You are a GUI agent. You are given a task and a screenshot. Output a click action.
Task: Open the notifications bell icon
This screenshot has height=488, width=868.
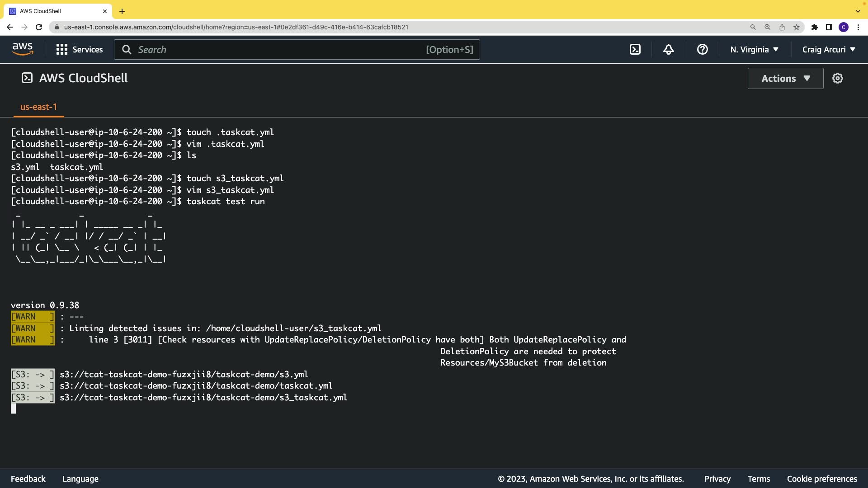(669, 50)
